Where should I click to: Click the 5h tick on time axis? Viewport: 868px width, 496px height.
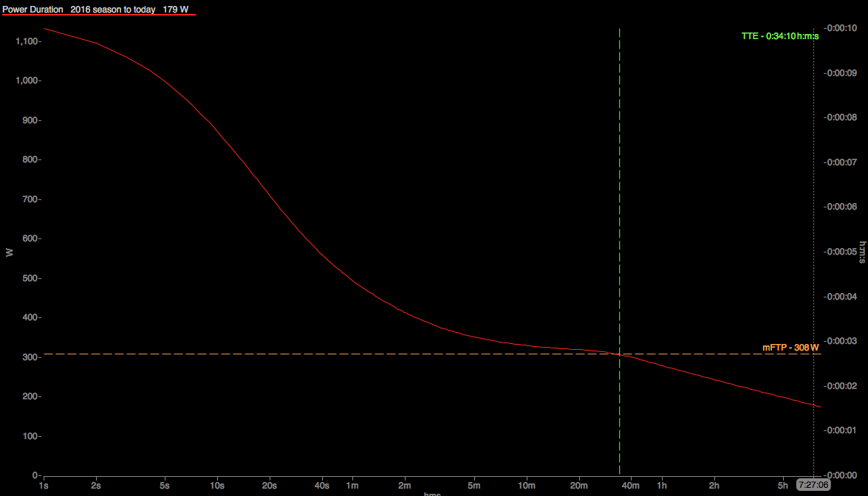[x=783, y=486]
